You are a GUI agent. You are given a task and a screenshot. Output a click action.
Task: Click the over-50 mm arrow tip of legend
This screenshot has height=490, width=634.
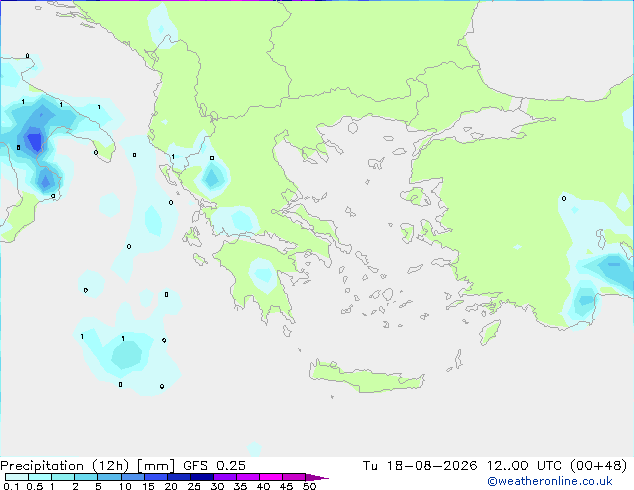pos(317,477)
